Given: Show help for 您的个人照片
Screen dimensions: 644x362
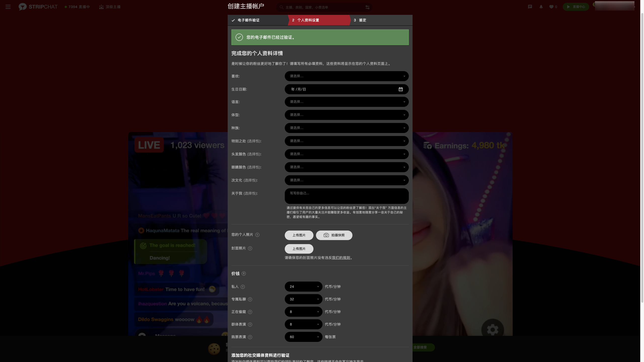Looking at the screenshot, I should (x=257, y=235).
